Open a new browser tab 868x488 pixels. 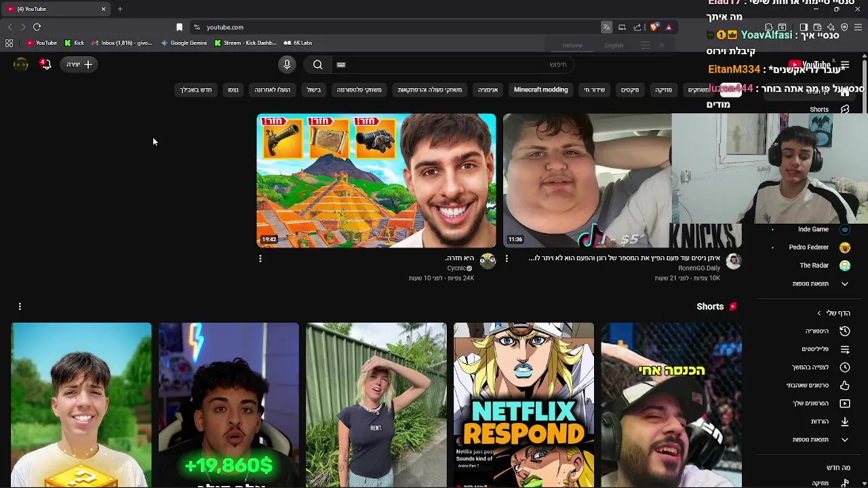[120, 9]
